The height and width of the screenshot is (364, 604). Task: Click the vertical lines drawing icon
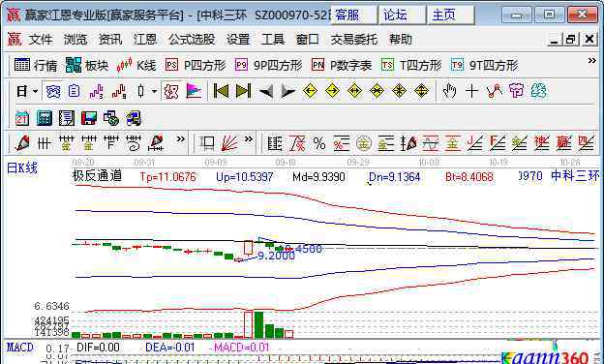click(x=45, y=144)
